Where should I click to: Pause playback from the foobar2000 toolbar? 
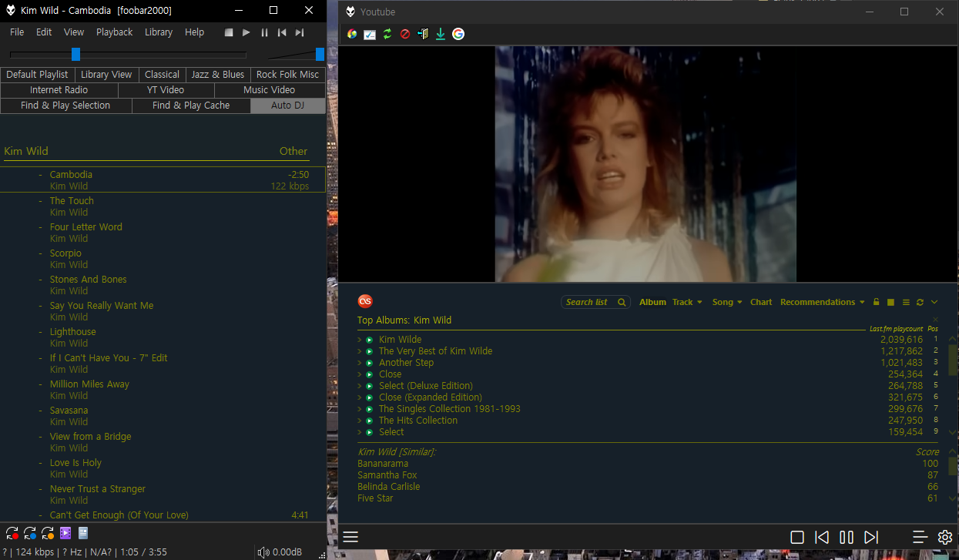coord(264,32)
